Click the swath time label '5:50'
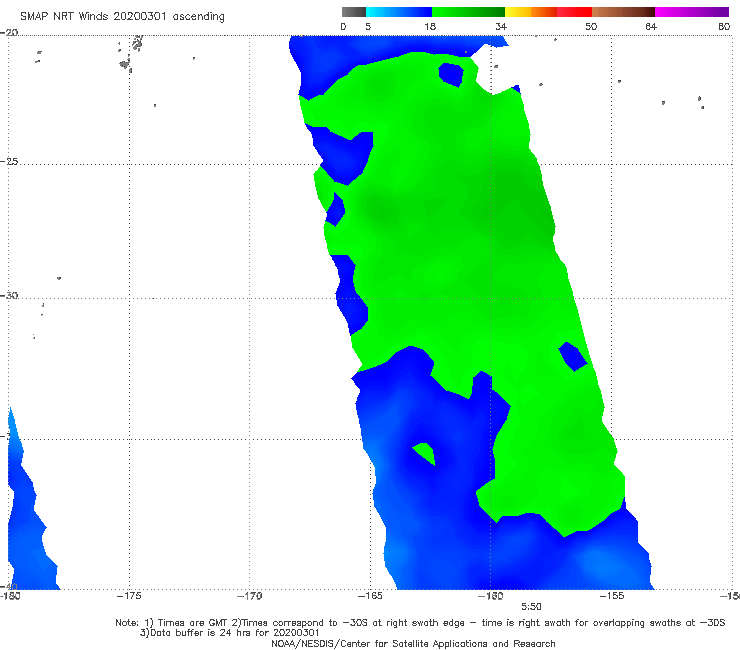 click(x=531, y=607)
